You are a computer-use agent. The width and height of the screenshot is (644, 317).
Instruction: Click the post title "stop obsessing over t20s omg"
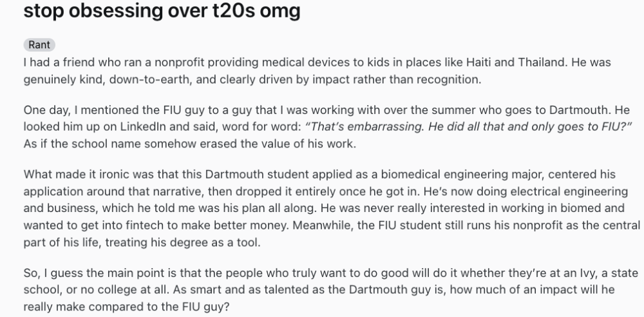(153, 12)
